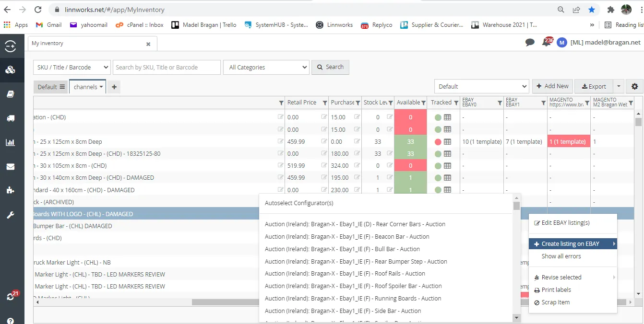Filter the Stock Level column
Viewport: 644px width, 324px height.
(391, 103)
